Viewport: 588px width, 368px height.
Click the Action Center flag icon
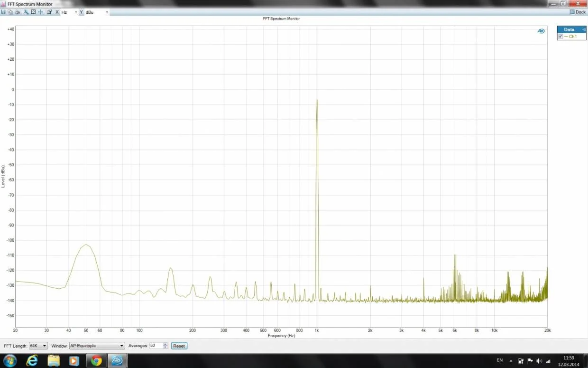coord(530,361)
